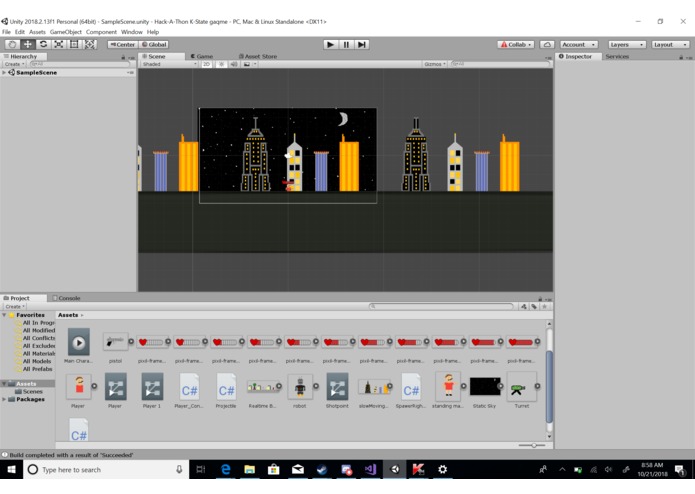Select the Rect transform tool
Viewport: 695px width, 494px height.
(74, 44)
